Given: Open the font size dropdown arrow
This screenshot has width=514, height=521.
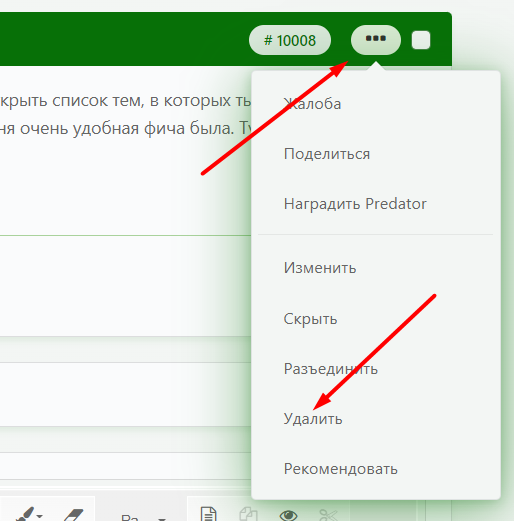Looking at the screenshot, I should 162,518.
